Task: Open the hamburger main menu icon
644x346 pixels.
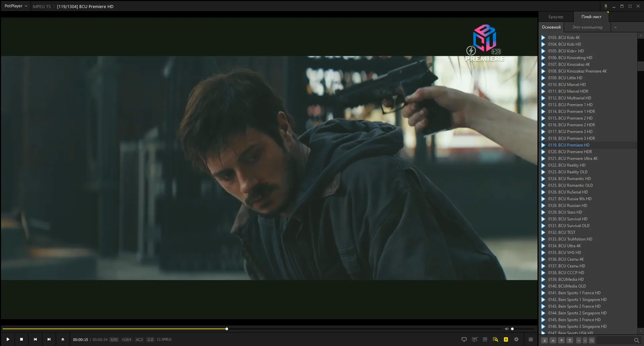Action: [531, 339]
